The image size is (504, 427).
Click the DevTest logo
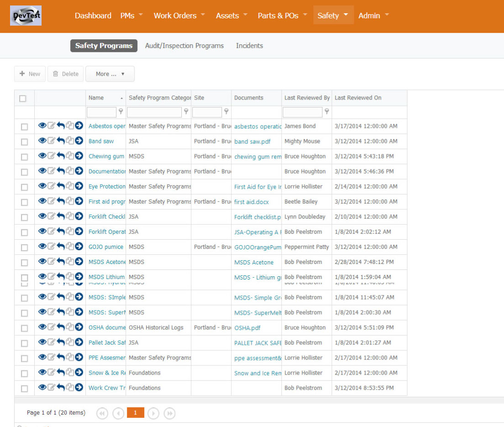26,16
